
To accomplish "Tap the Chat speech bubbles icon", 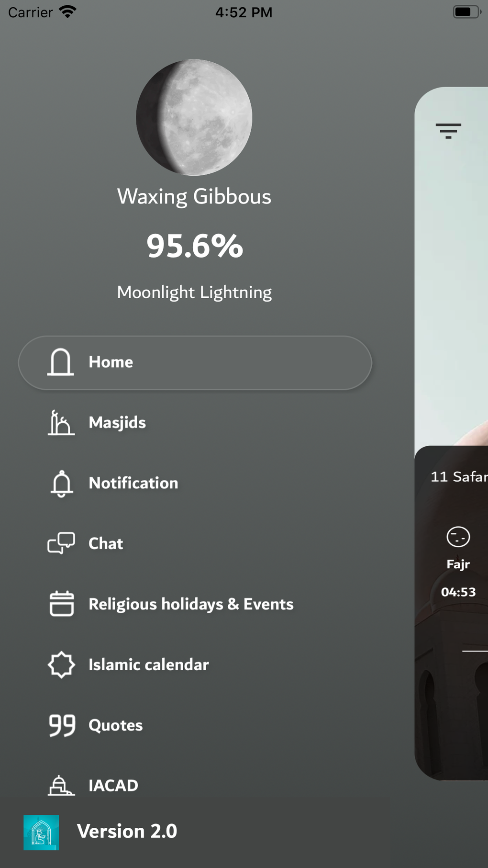I will coord(61,543).
